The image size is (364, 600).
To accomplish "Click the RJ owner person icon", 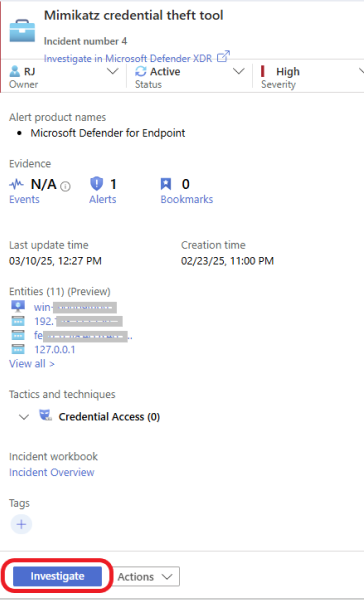I will (15, 71).
